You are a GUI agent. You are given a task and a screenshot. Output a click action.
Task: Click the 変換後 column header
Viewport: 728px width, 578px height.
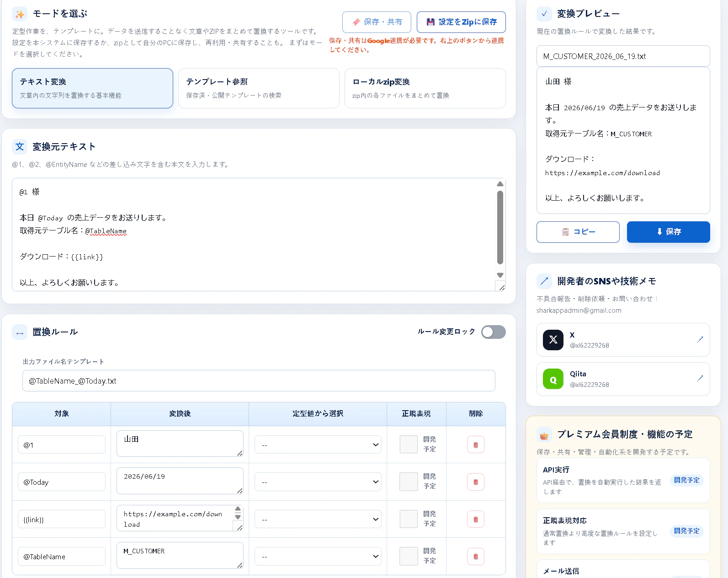pos(180,414)
